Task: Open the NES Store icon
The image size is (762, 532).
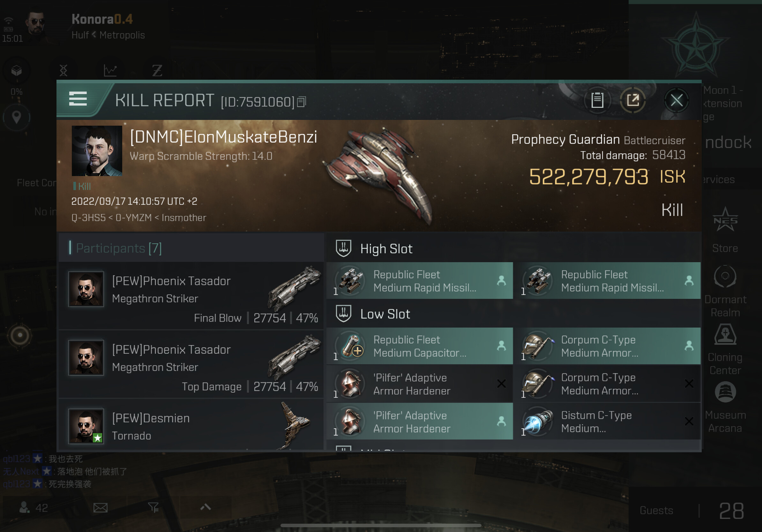Action: click(x=725, y=230)
